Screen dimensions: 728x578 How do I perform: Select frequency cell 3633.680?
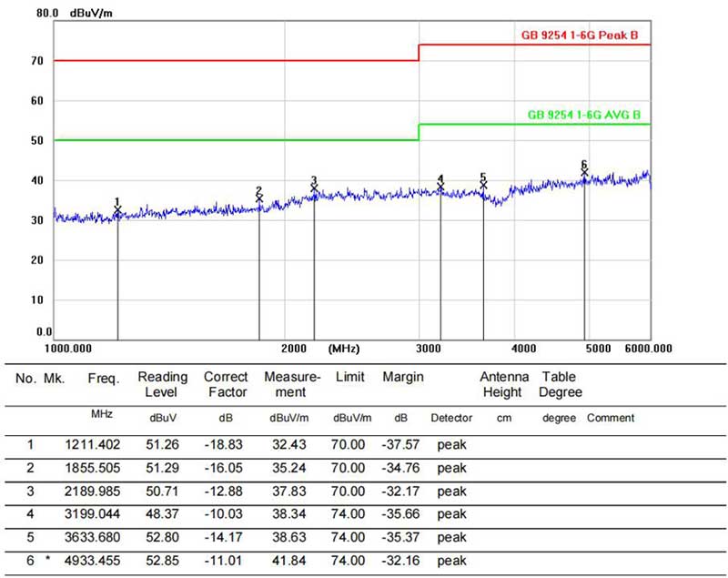[93, 537]
